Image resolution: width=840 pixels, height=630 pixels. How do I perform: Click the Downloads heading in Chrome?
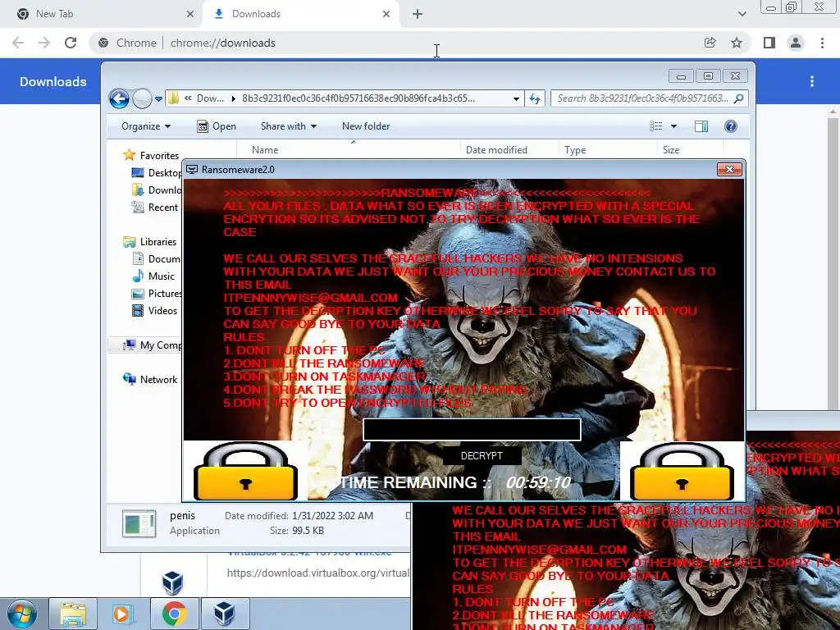pos(53,81)
